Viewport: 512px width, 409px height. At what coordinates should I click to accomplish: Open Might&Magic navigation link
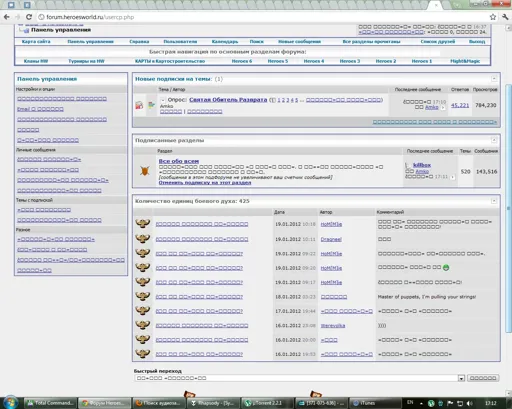pyautogui.click(x=465, y=61)
